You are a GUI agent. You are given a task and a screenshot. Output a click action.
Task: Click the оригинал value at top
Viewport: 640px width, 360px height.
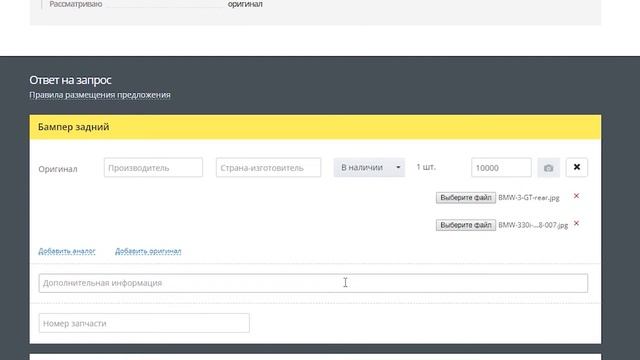pos(245,4)
